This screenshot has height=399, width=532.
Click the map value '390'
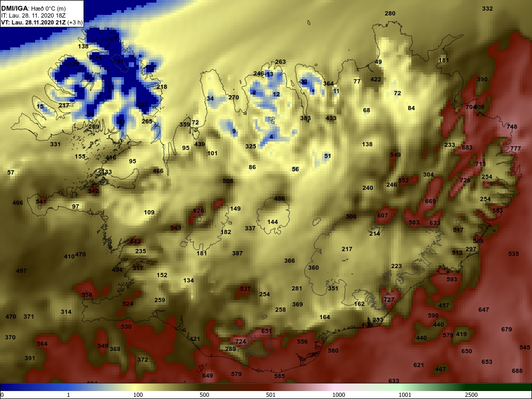[482, 79]
